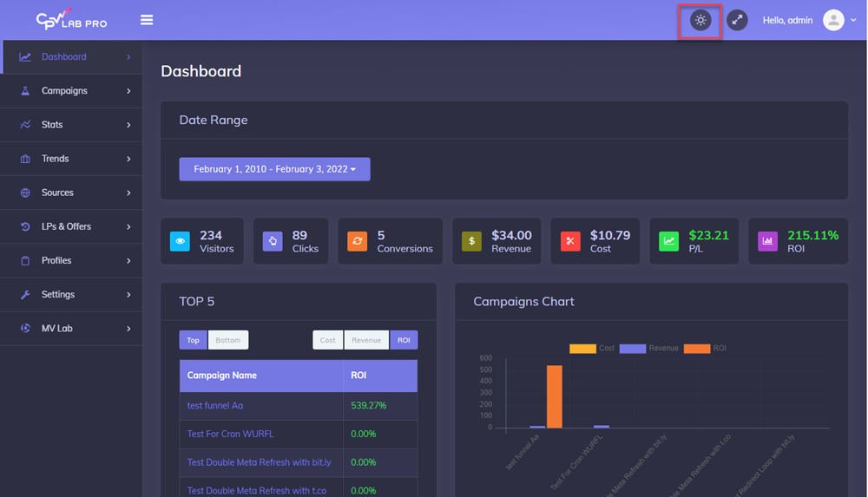Open the Stats sidebar menu item
Image resolution: width=868 pixels, height=497 pixels.
point(71,125)
